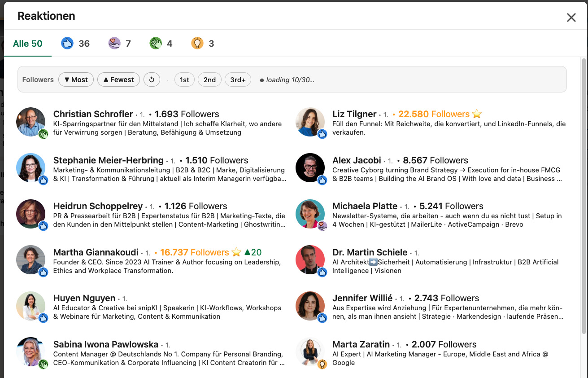Open the Martha Giannakoudi name link
Screen dimensions: 588x378
96,252
